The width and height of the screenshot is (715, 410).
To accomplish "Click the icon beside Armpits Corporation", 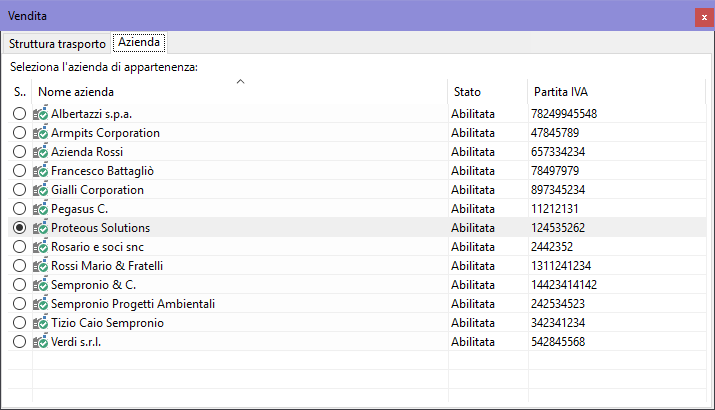I will (x=41, y=133).
